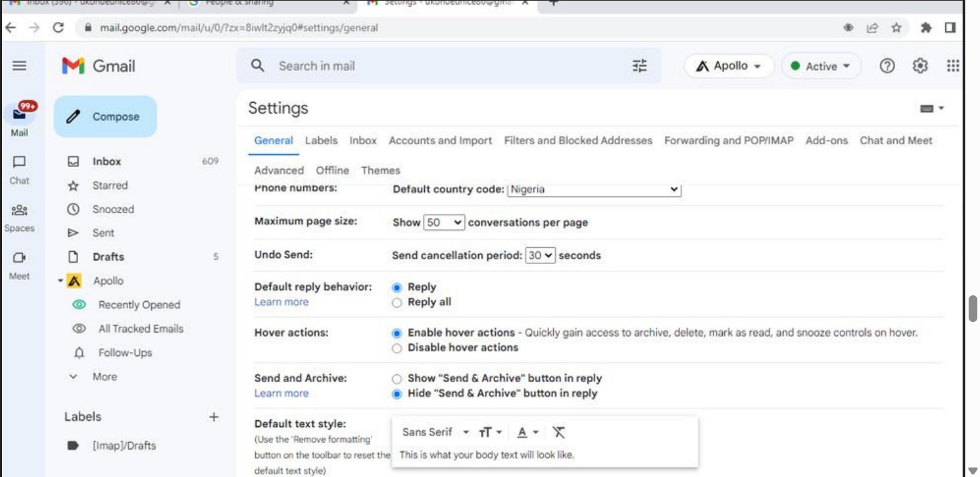
Task: Open the text color picker
Action: click(x=527, y=432)
